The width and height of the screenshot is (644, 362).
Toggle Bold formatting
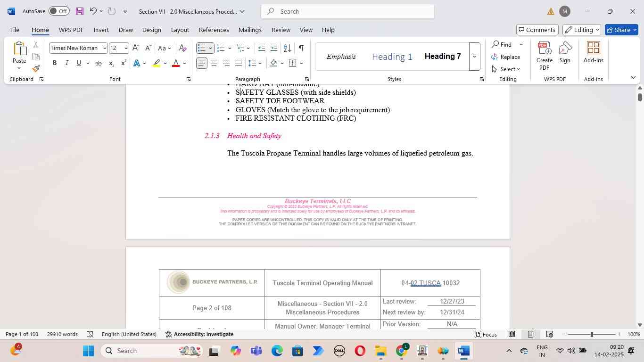[55, 63]
